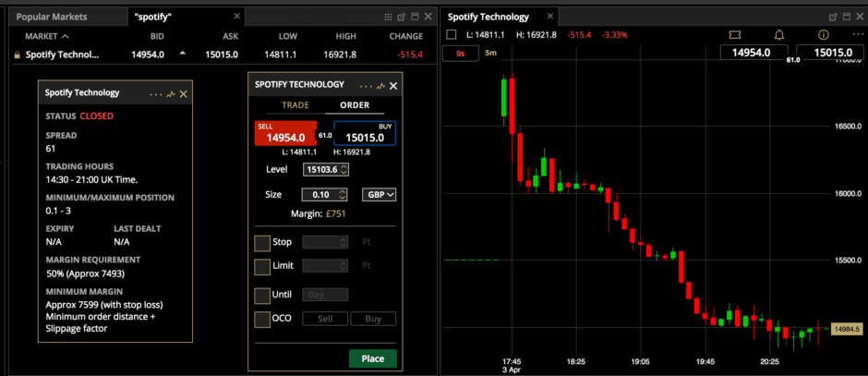The image size is (868, 376).
Task: Click the Until Day input field
Action: click(x=325, y=295)
